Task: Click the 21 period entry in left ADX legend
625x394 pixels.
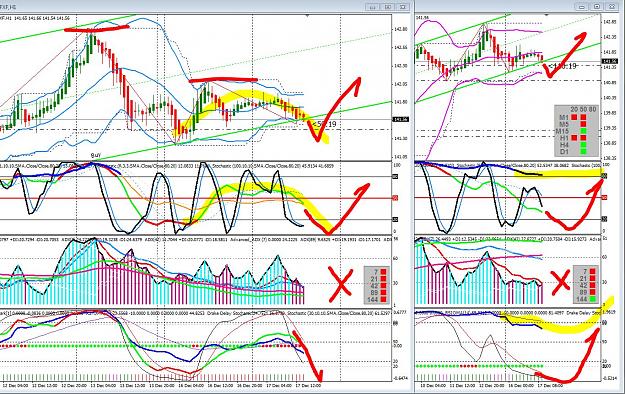Action: click(377, 279)
